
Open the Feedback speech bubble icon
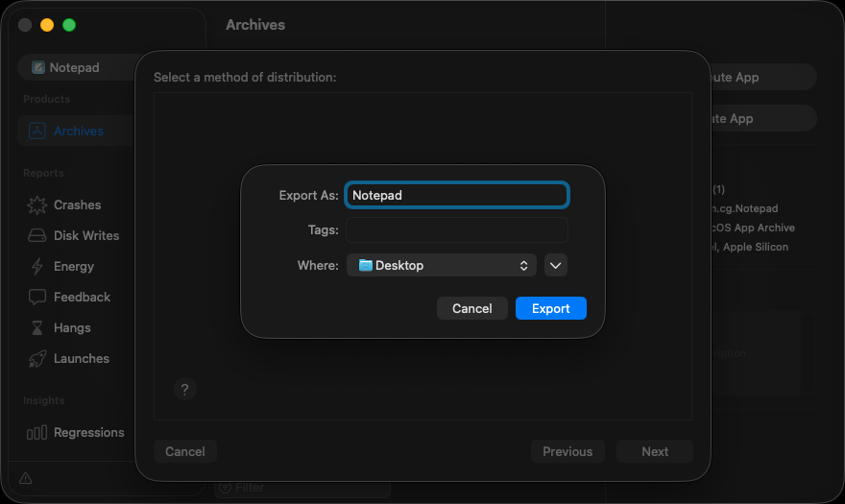37,297
